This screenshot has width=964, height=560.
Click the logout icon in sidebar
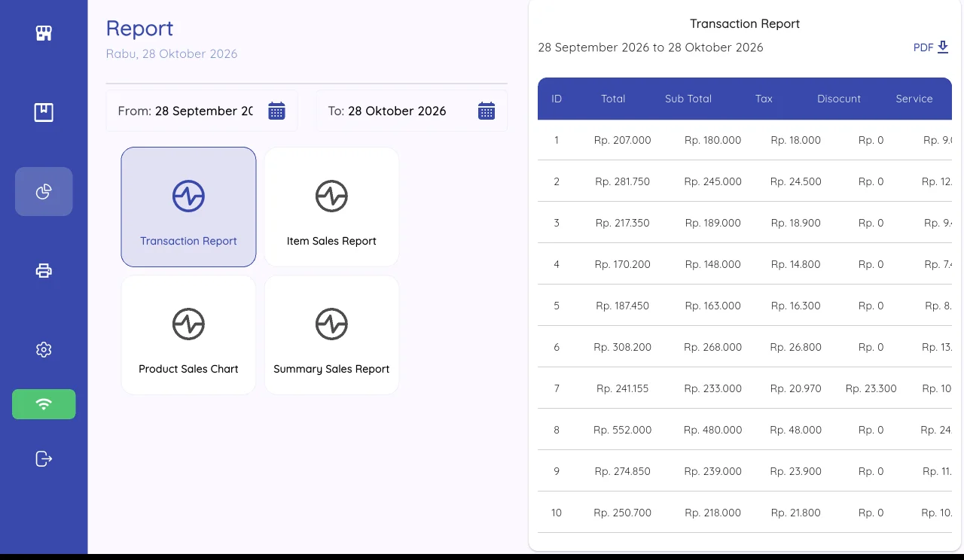(44, 458)
